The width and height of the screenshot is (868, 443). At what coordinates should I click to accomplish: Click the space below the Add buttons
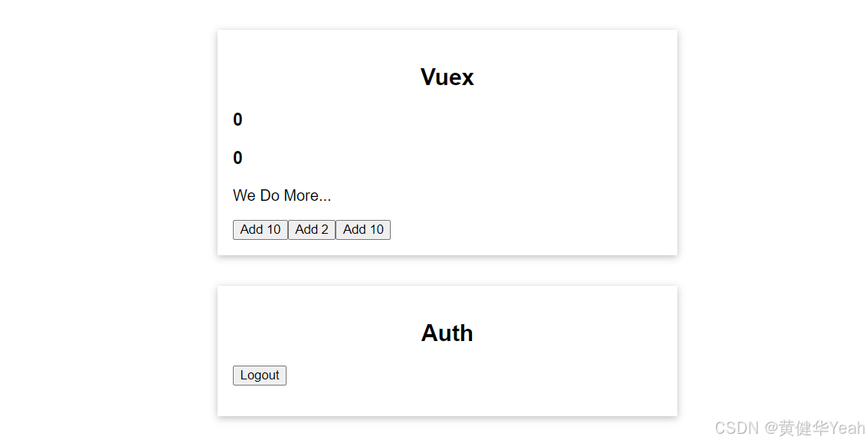click(306, 245)
